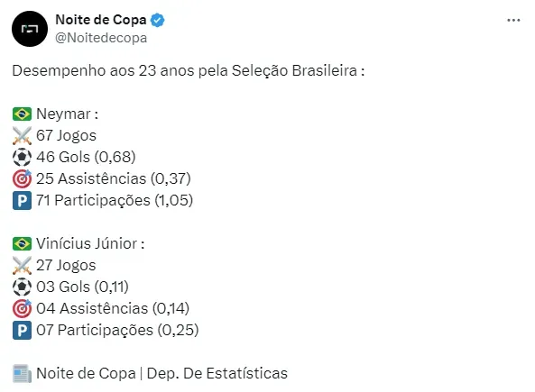
Task: Click the crossed swords beside 27 Jogos
Action: coord(22,266)
